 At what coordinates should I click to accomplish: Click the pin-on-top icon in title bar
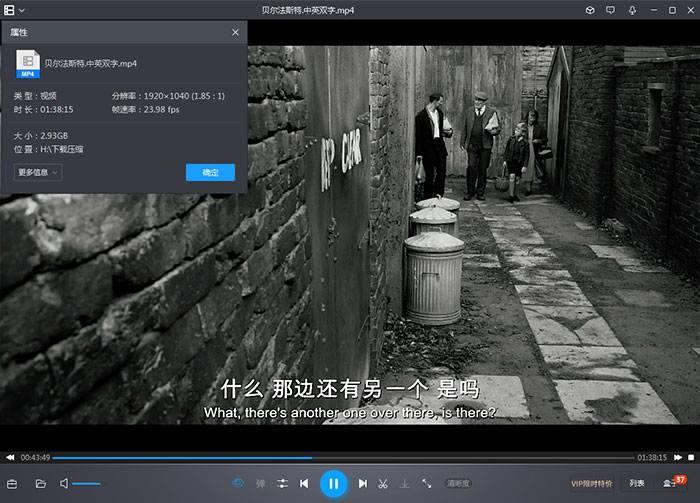[632, 10]
